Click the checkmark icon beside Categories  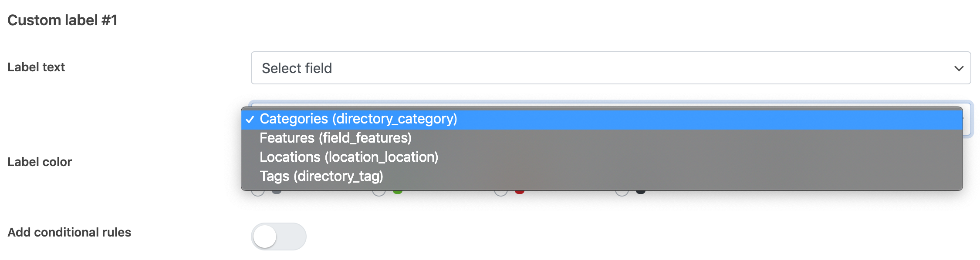point(250,120)
